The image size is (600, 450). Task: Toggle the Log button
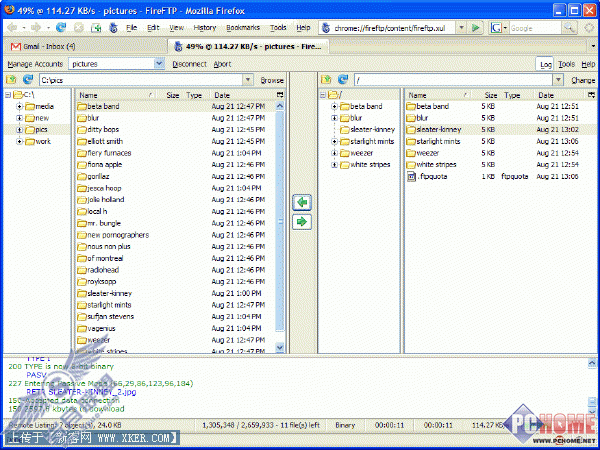pos(545,64)
